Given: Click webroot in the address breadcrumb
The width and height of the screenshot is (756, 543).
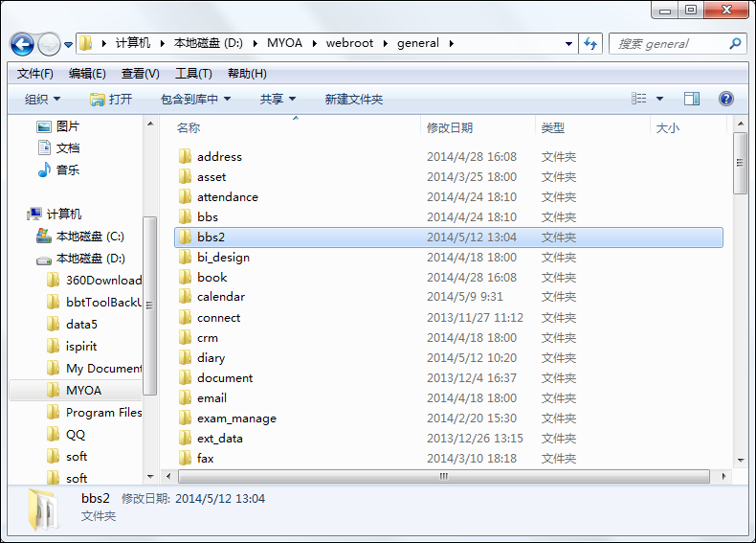Looking at the screenshot, I should point(349,43).
